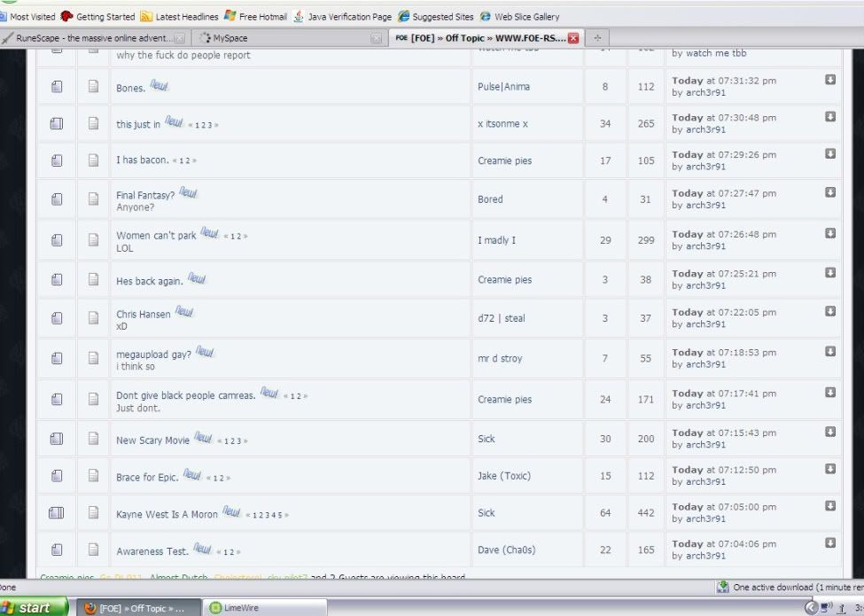Switch to the RuneScape browser tab
Image resolution: width=864 pixels, height=616 pixels.
(x=93, y=38)
